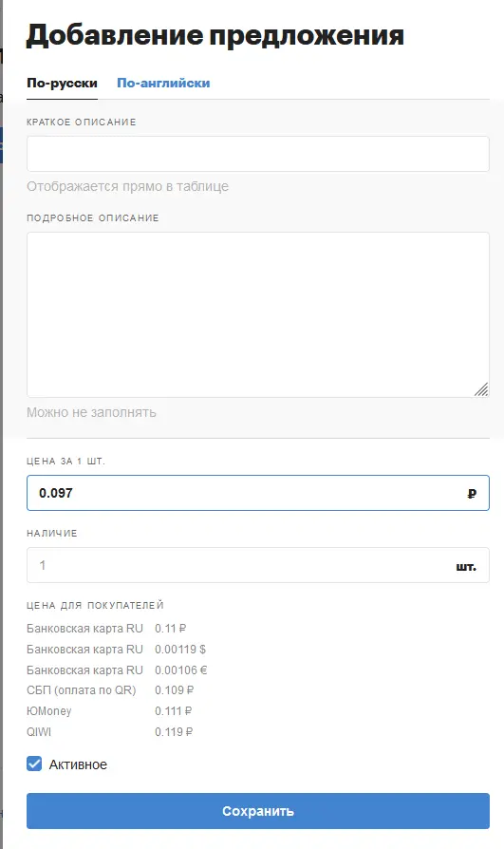
Task: Click the шт. unit label in quantity field
Action: [x=466, y=567]
